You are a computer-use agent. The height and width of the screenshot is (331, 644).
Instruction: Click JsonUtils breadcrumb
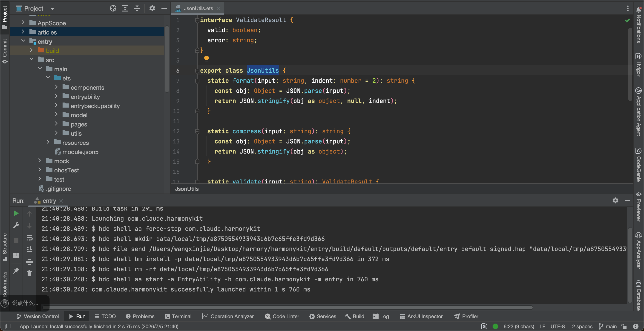(187, 189)
